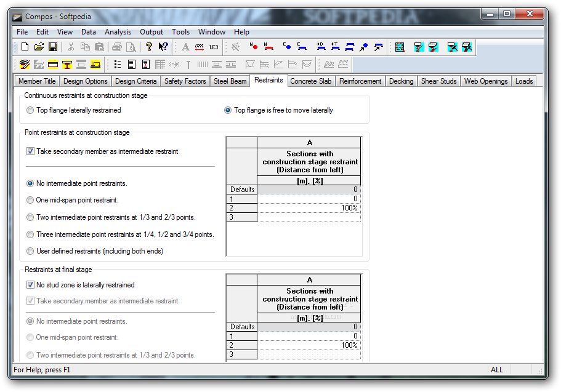Click the yellow steel I-beam section icon
The width and height of the screenshot is (561, 392).
click(x=67, y=65)
